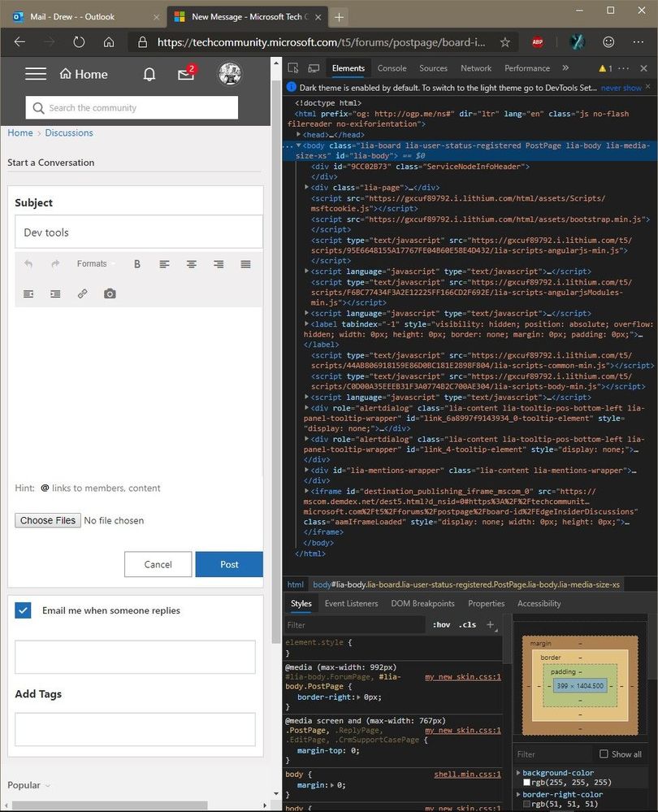Expand the iframe destination_publishing node
Screen dimensions: 658x812
[306, 491]
